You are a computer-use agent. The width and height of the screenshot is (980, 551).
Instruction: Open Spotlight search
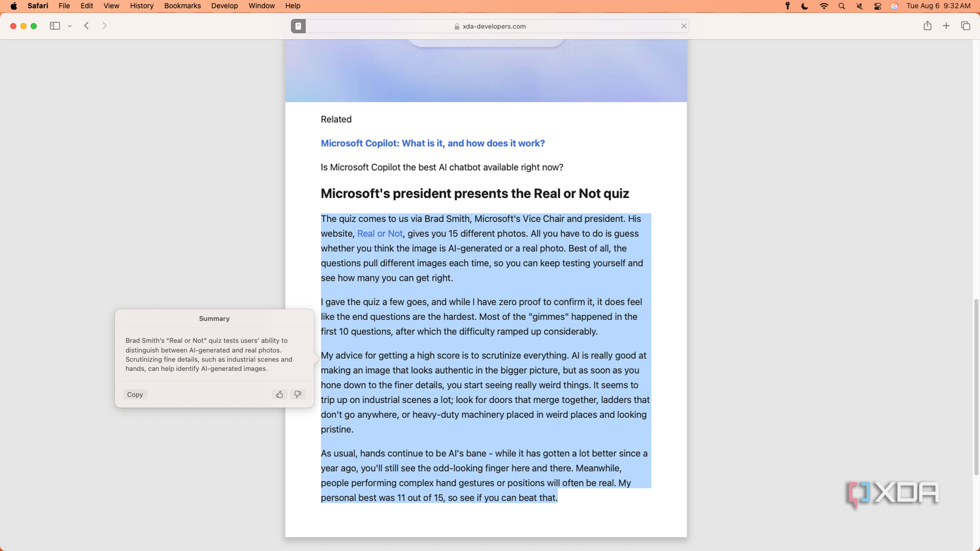coord(841,6)
